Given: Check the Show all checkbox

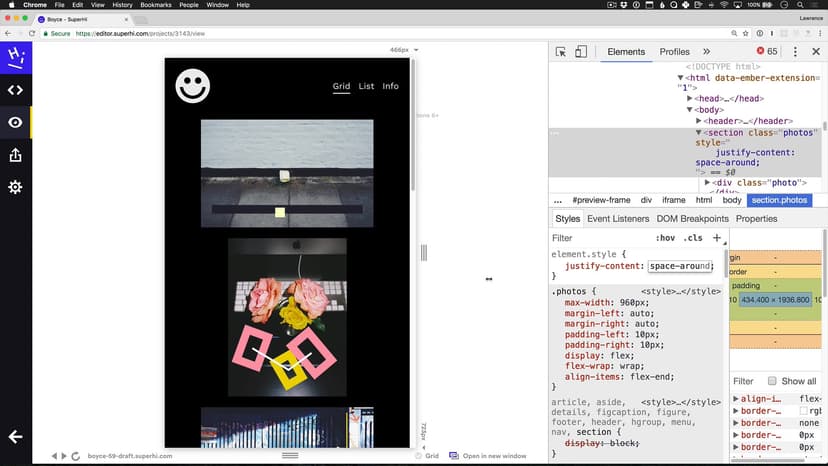Looking at the screenshot, I should pyautogui.click(x=772, y=381).
